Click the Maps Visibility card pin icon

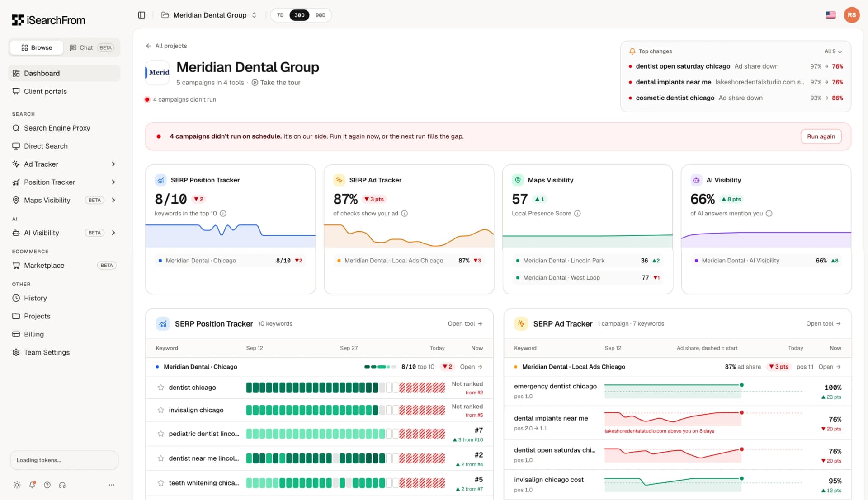click(x=518, y=180)
